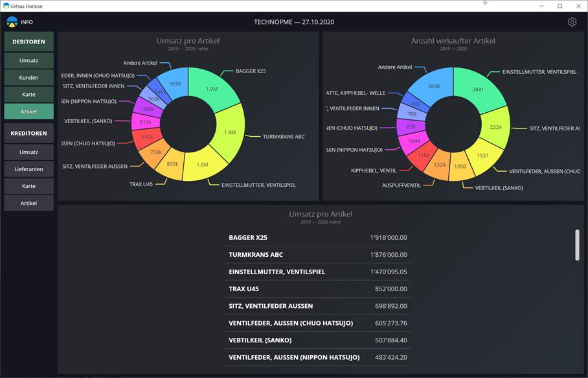Click the DEBITOREN section header
The image size is (588, 378).
click(29, 41)
